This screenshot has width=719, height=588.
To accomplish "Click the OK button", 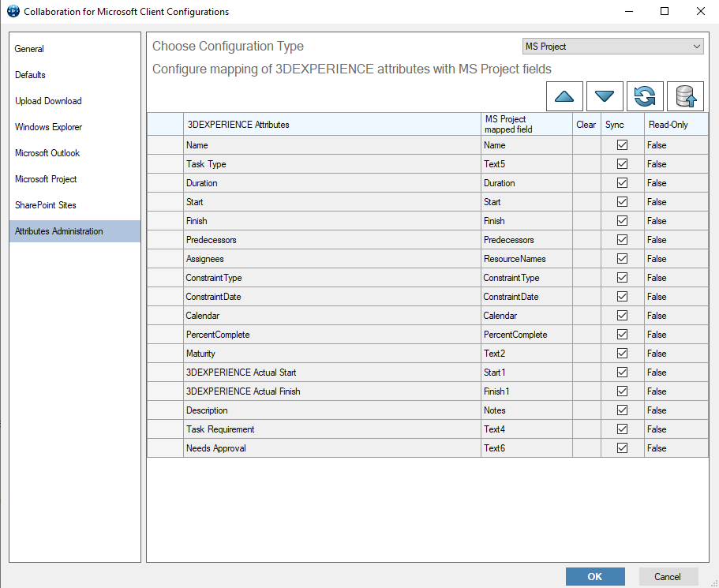I will [x=595, y=576].
